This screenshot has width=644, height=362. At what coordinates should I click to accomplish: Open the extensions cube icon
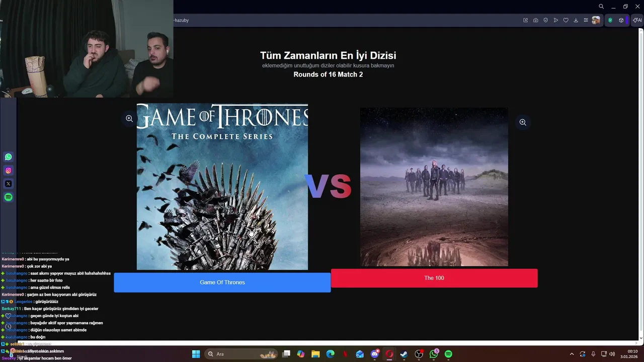pos(621,20)
